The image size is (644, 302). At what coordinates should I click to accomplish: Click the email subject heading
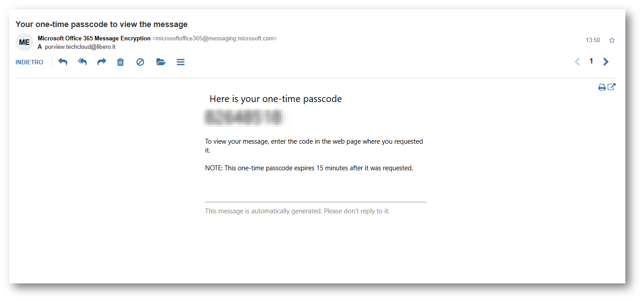pyautogui.click(x=102, y=24)
